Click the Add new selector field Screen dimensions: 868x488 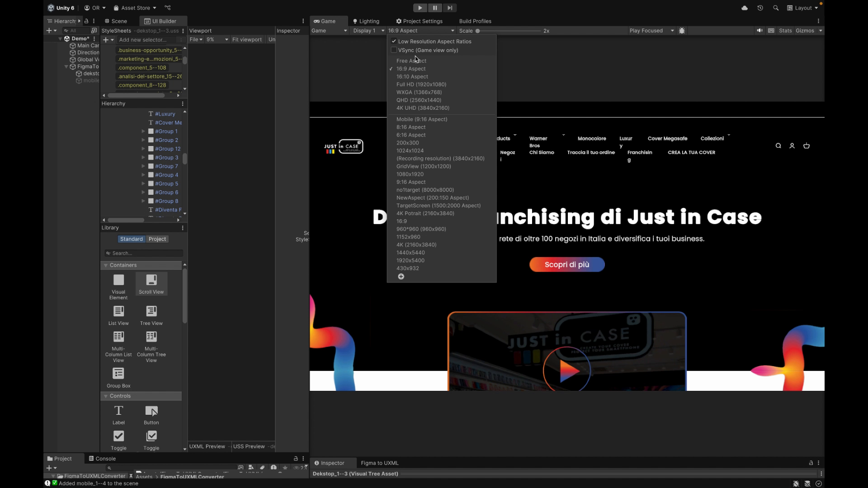tap(147, 40)
